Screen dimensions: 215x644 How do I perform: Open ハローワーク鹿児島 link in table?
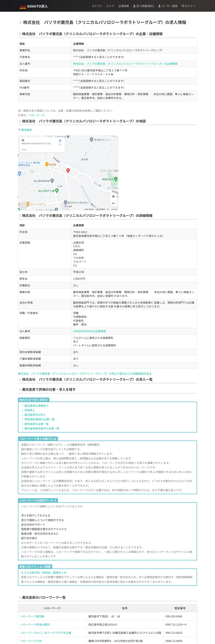tap(32, 616)
